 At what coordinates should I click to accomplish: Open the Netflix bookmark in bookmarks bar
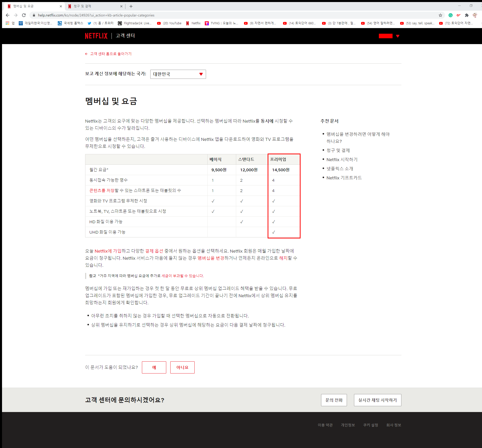pos(193,23)
